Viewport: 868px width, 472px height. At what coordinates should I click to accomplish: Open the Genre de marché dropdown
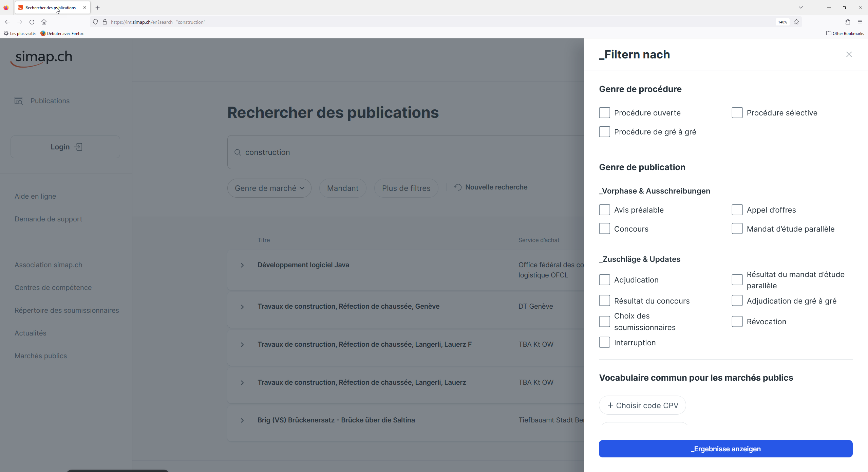[269, 188]
